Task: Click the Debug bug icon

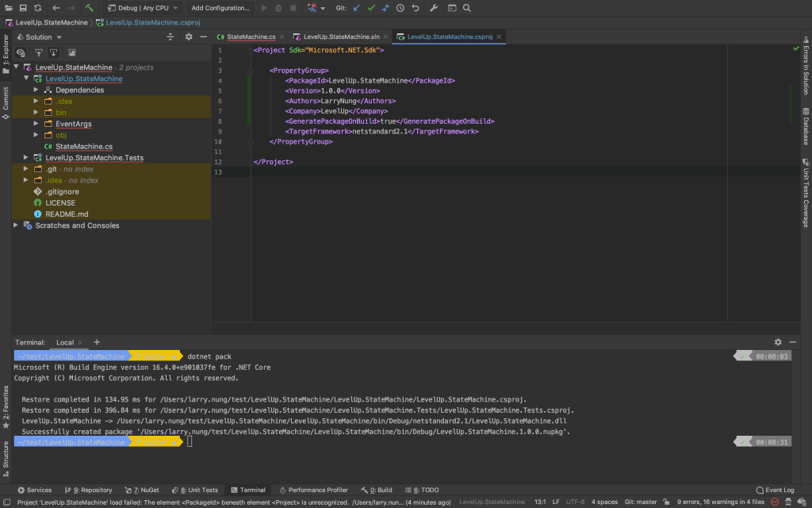Action: 278,8
